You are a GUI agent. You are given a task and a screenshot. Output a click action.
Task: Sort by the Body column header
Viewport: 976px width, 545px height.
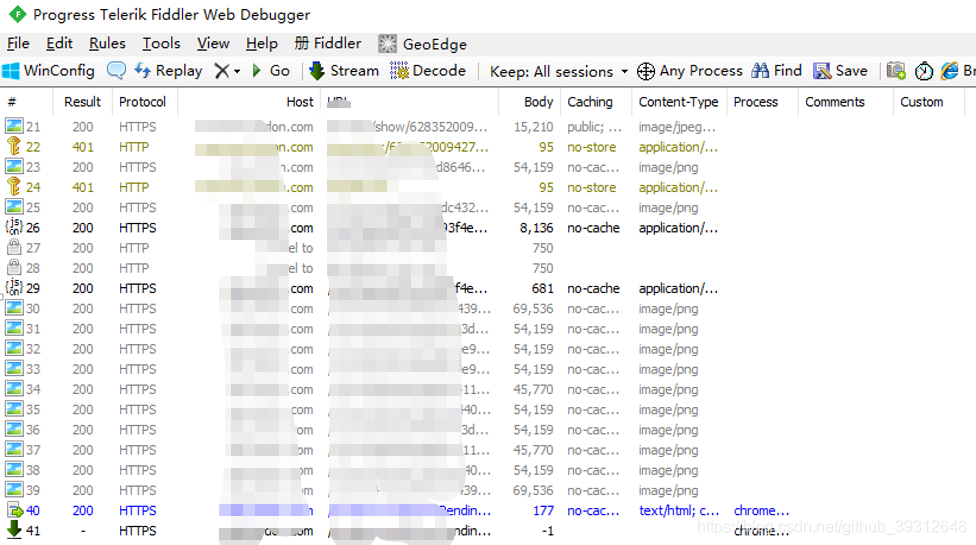click(x=538, y=102)
